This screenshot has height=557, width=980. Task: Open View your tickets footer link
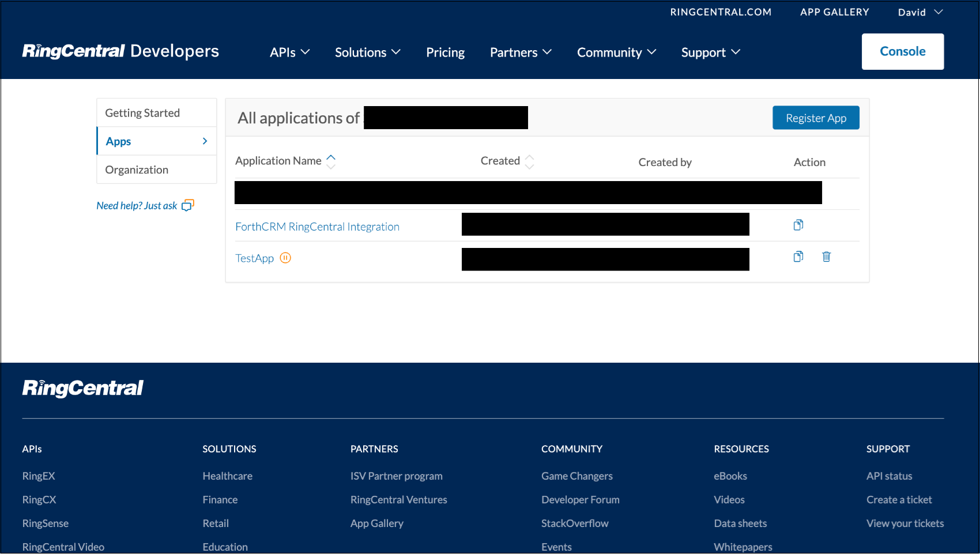point(905,523)
